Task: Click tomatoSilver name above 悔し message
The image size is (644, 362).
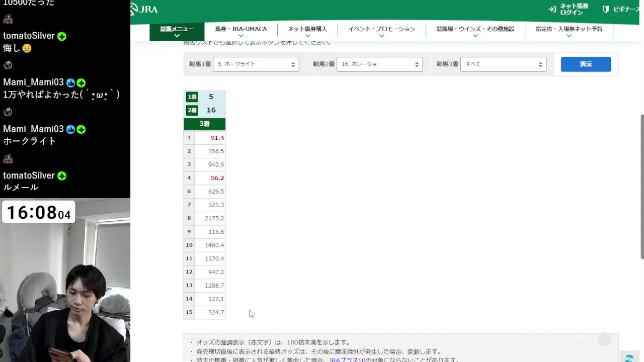Action: [29, 36]
